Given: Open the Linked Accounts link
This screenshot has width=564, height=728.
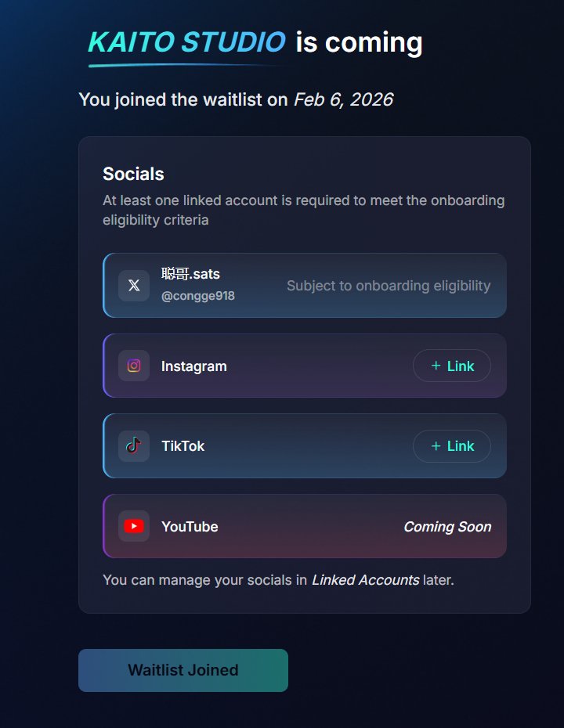Looking at the screenshot, I should tap(365, 580).
